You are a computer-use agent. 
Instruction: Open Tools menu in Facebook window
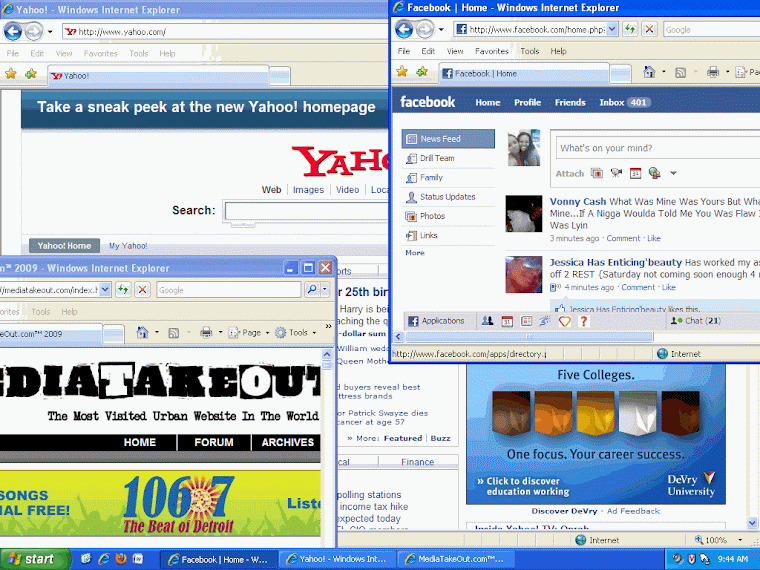tap(529, 51)
